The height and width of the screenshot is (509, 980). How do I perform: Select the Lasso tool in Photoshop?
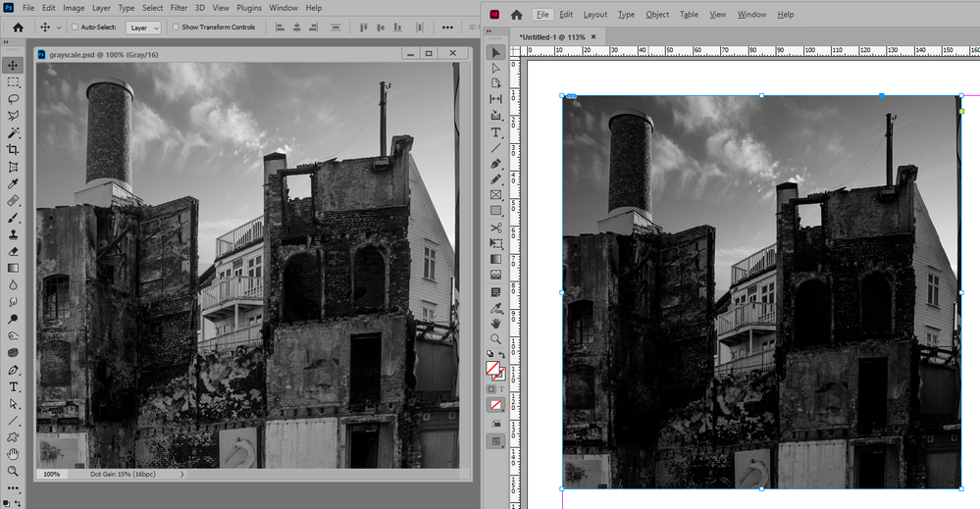click(14, 99)
